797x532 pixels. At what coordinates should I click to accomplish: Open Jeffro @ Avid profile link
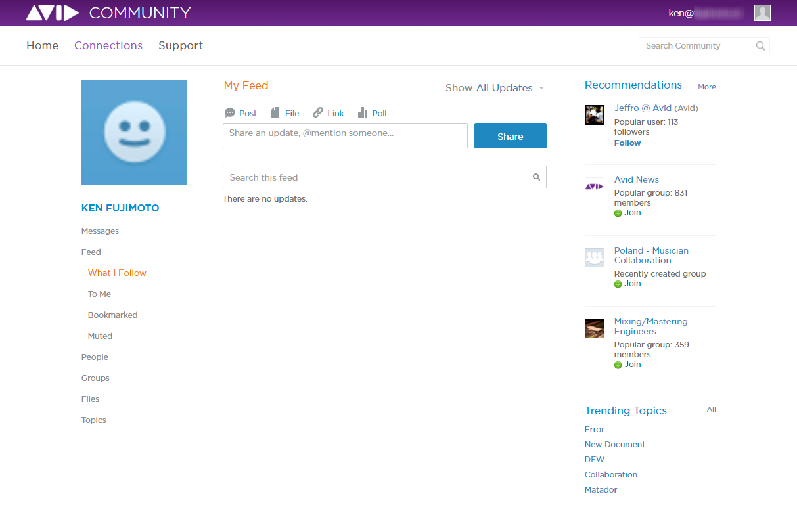point(643,108)
